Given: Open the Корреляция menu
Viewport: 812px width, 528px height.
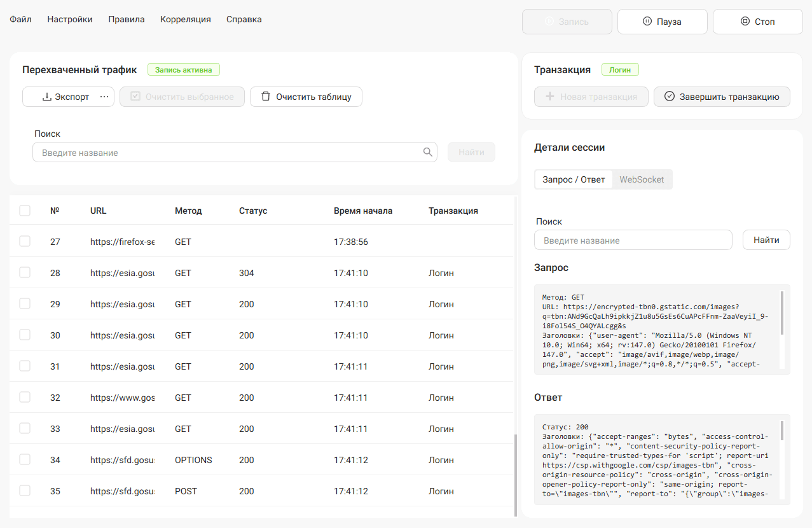Looking at the screenshot, I should (x=186, y=19).
